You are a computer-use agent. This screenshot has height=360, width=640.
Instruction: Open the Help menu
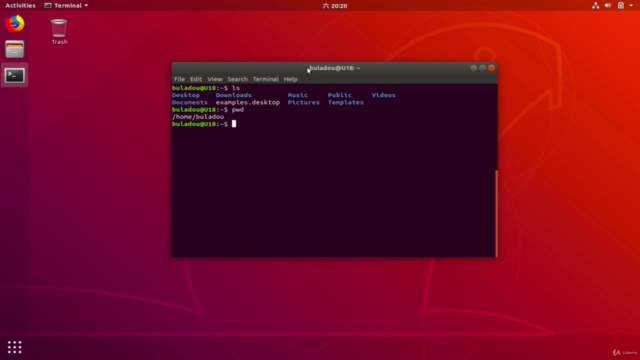coord(291,79)
